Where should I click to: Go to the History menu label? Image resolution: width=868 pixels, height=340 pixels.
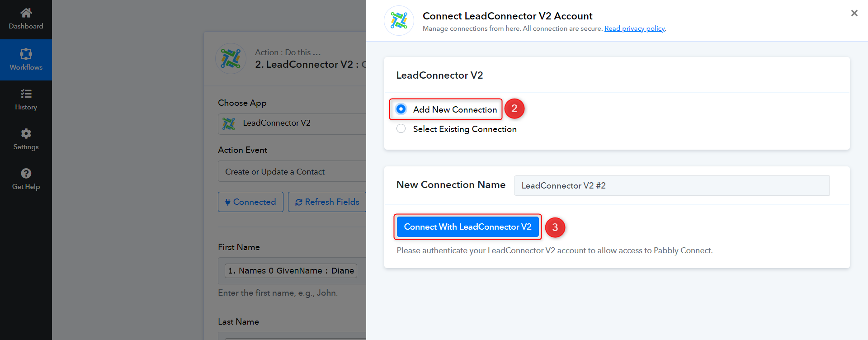(x=26, y=107)
